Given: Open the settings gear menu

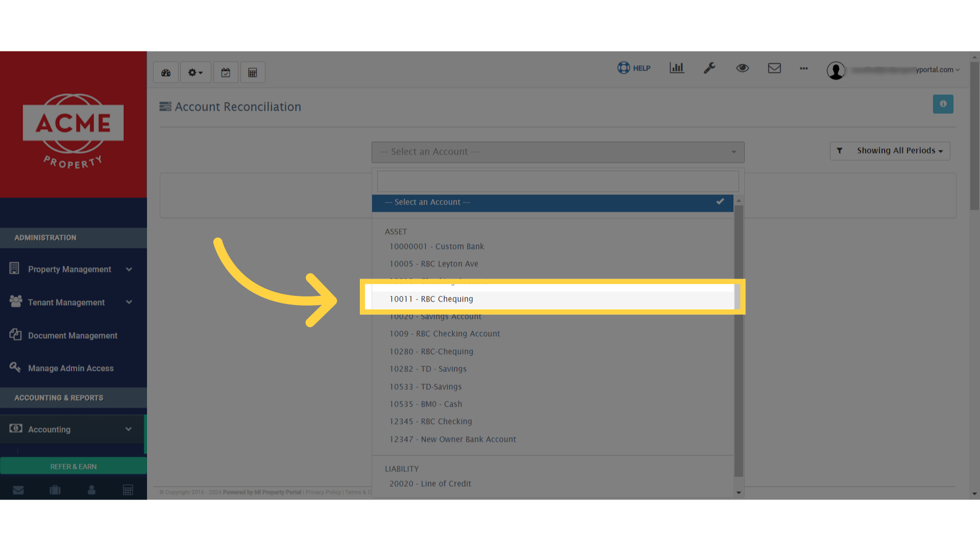Looking at the screenshot, I should [x=195, y=72].
